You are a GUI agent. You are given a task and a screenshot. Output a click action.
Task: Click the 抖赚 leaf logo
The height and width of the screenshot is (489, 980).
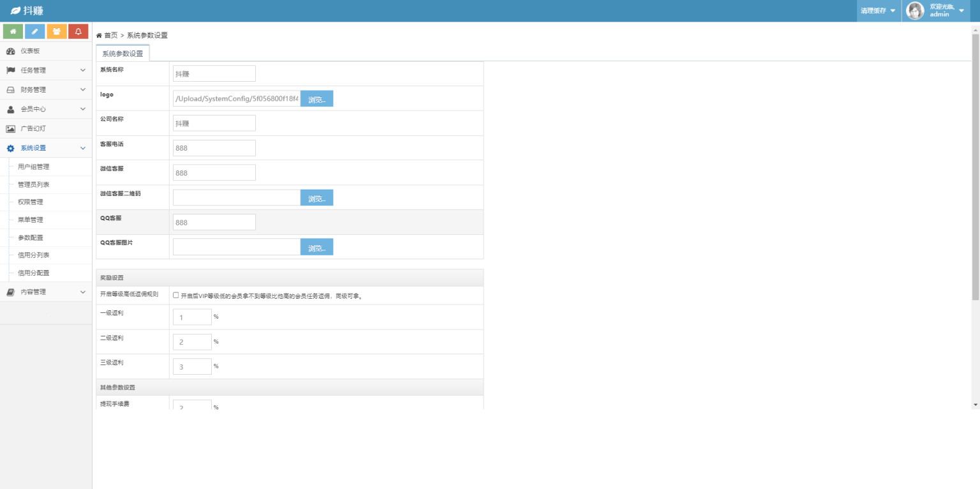click(15, 11)
